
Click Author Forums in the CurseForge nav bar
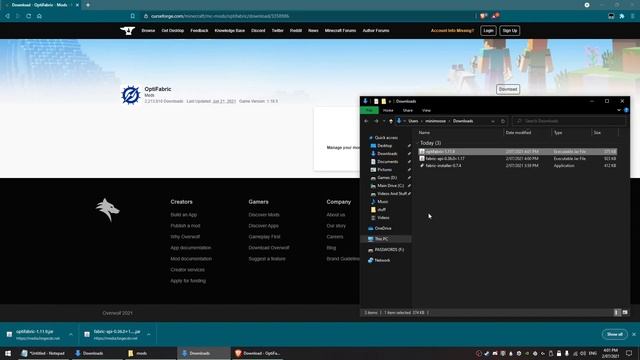pos(376,31)
